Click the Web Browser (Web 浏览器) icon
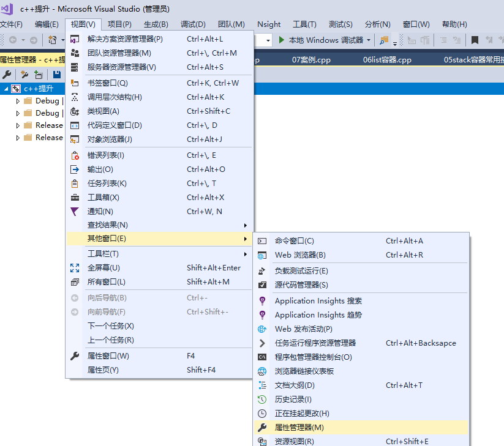 click(x=262, y=255)
